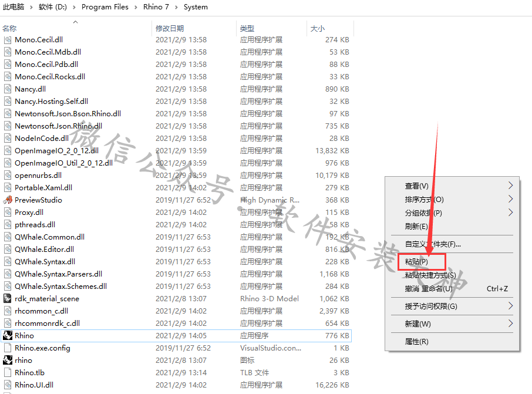Open 属性(R) from the context menu
Screen dimensions: 532x394
pos(416,341)
